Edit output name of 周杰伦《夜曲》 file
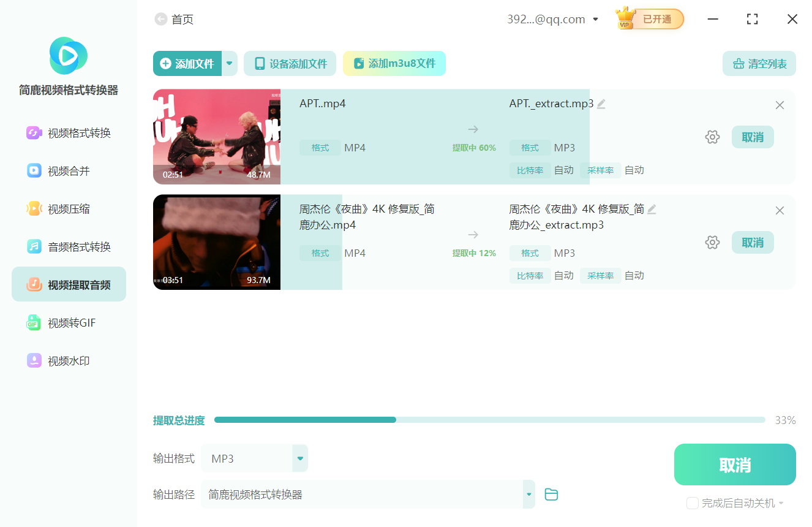Image resolution: width=812 pixels, height=527 pixels. [652, 209]
